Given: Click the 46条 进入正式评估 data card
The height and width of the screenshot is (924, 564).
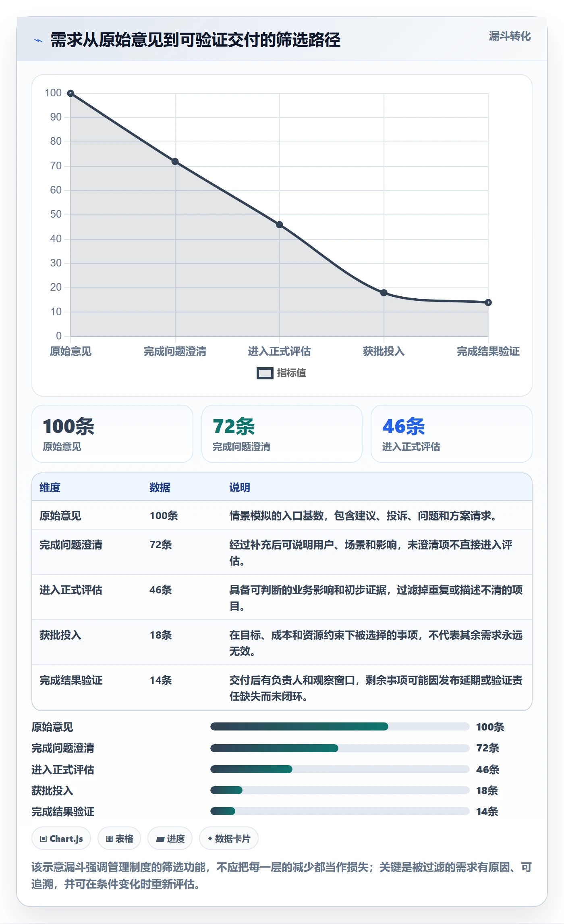Looking at the screenshot, I should coord(452,434).
